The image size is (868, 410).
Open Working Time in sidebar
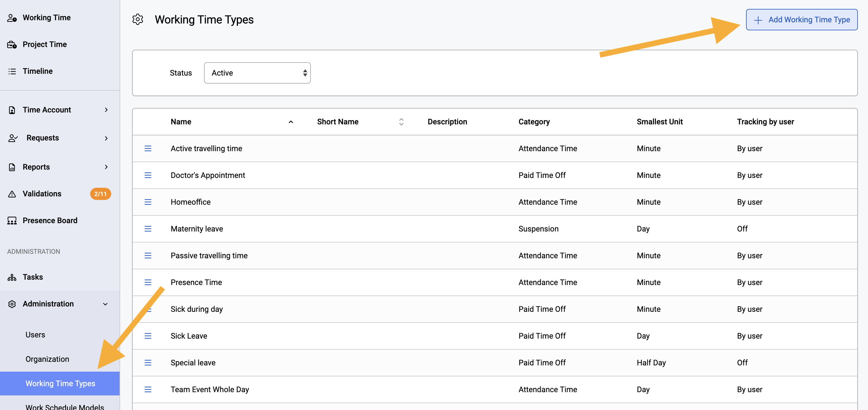tap(46, 18)
